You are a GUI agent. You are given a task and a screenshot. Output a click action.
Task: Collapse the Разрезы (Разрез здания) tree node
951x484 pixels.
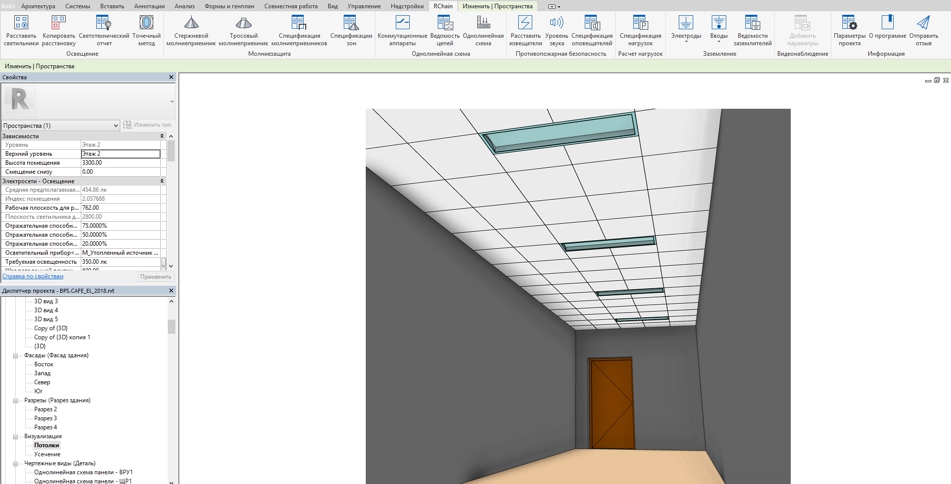coord(16,401)
